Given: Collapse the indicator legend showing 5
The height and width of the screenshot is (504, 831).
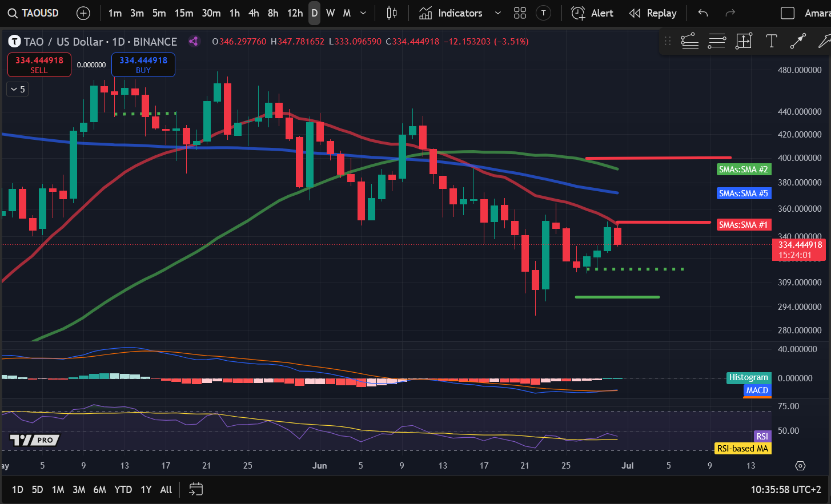Looking at the screenshot, I should [x=17, y=89].
